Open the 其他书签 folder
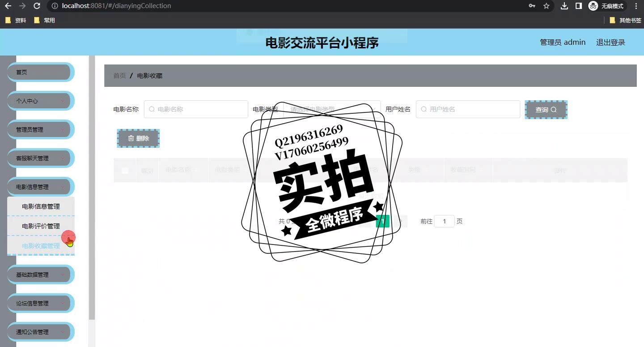 click(x=625, y=20)
